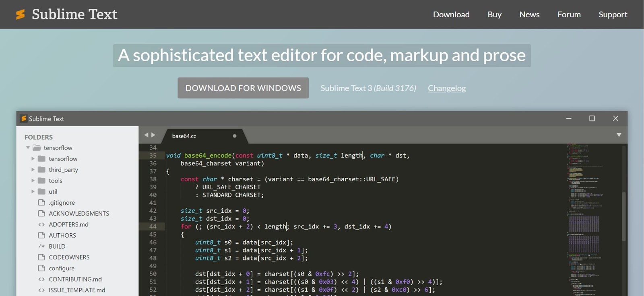Expand the nested tensorflow subfolder
This screenshot has height=296, width=644.
pos(33,158)
